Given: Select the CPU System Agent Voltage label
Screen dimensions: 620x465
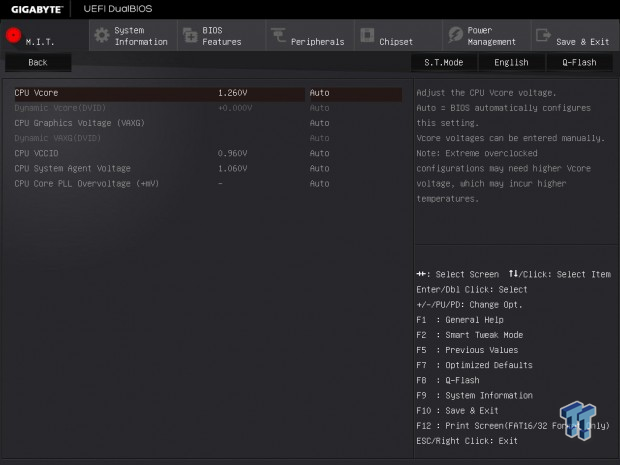Looking at the screenshot, I should pos(72,168).
